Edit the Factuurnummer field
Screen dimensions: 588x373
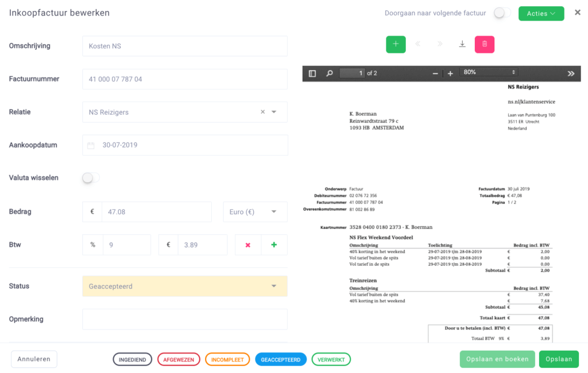point(185,79)
